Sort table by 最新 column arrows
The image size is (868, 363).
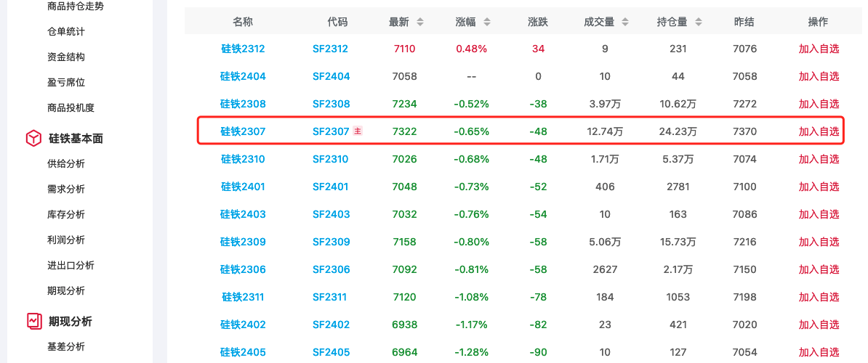click(420, 22)
